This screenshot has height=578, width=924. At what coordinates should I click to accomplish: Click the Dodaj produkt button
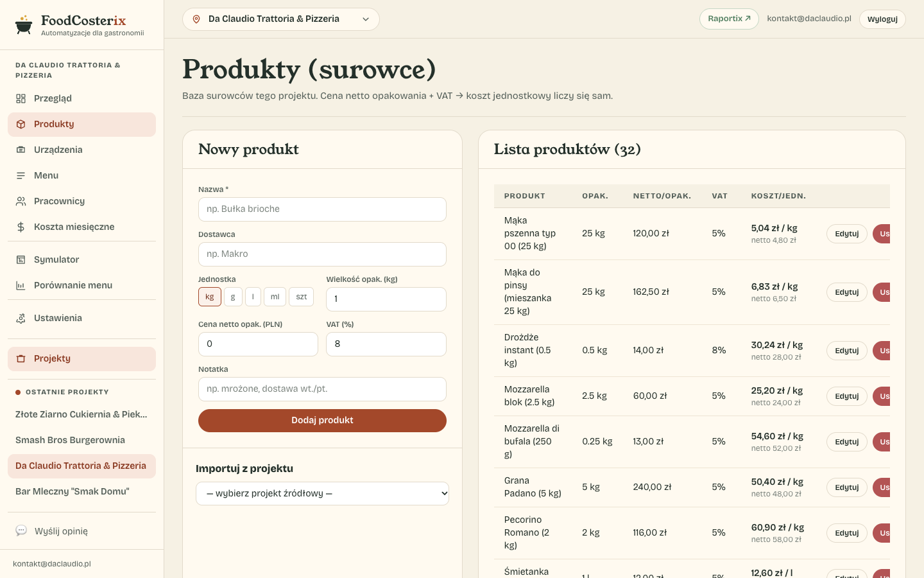point(322,420)
